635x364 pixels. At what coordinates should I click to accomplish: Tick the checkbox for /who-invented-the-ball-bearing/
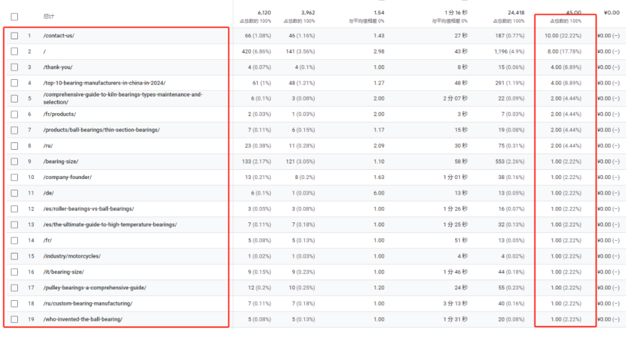[15, 319]
